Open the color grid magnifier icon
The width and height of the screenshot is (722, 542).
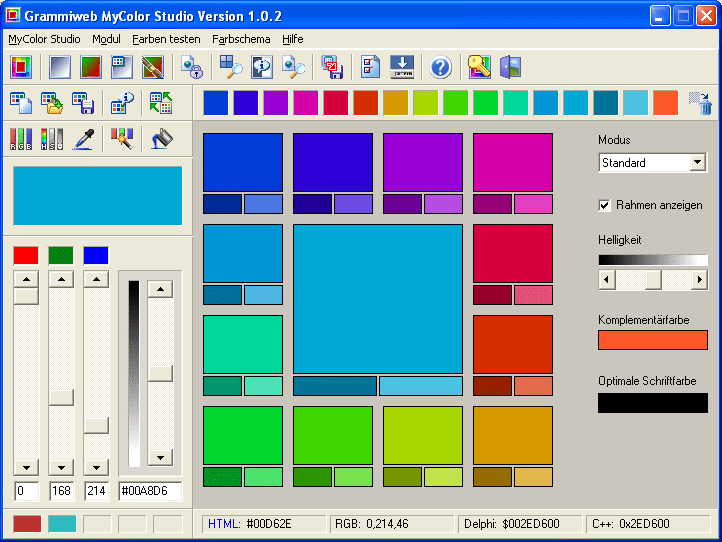(231, 67)
